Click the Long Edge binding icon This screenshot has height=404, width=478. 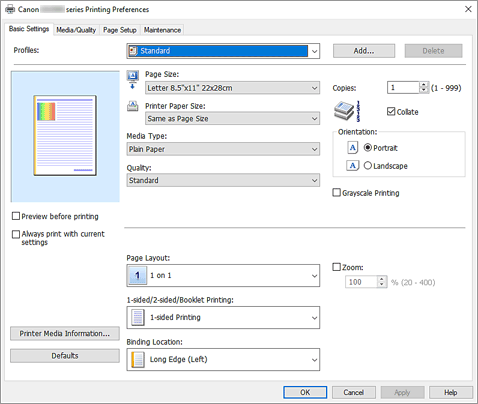138,359
